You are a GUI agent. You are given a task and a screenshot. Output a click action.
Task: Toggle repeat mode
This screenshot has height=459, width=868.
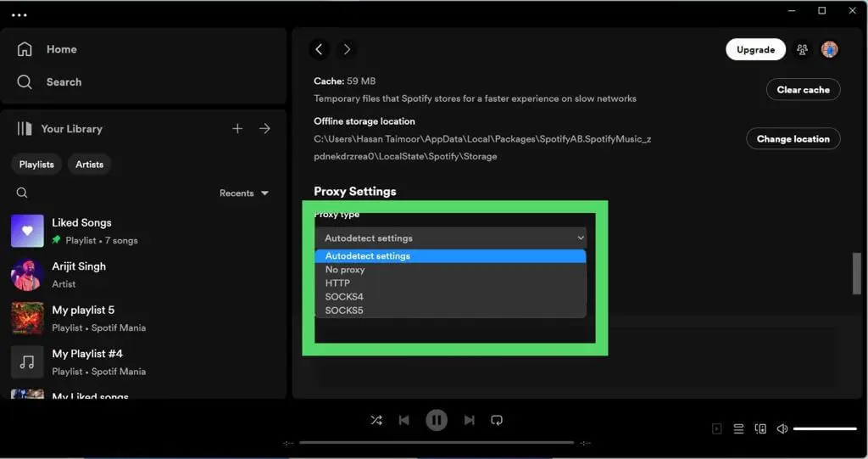click(497, 420)
